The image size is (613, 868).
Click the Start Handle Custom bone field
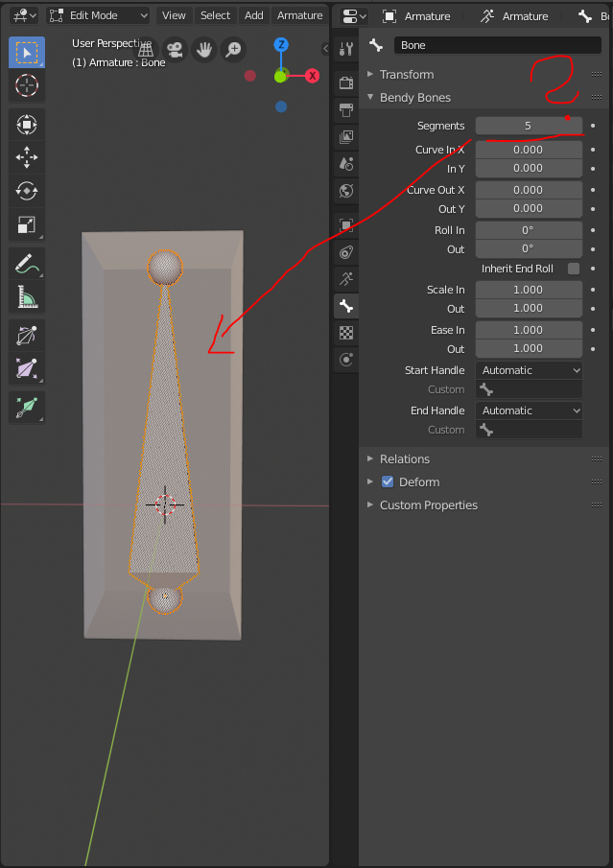coord(529,389)
